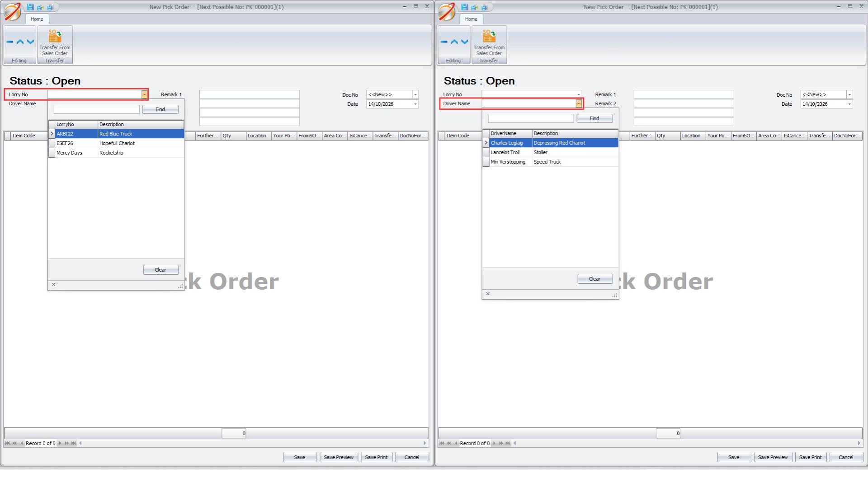Click the save-and-print icon in right window's quick toolbar
The width and height of the screenshot is (868, 488).
pos(484,7)
